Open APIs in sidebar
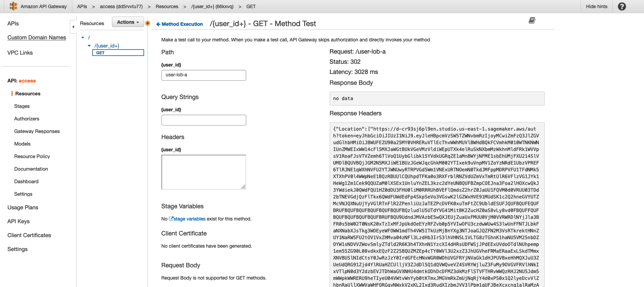This screenshot has width=644, height=287. pyautogui.click(x=13, y=23)
